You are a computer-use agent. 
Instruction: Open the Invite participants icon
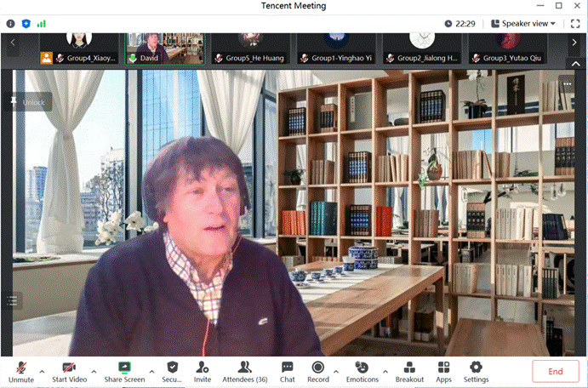point(203,371)
